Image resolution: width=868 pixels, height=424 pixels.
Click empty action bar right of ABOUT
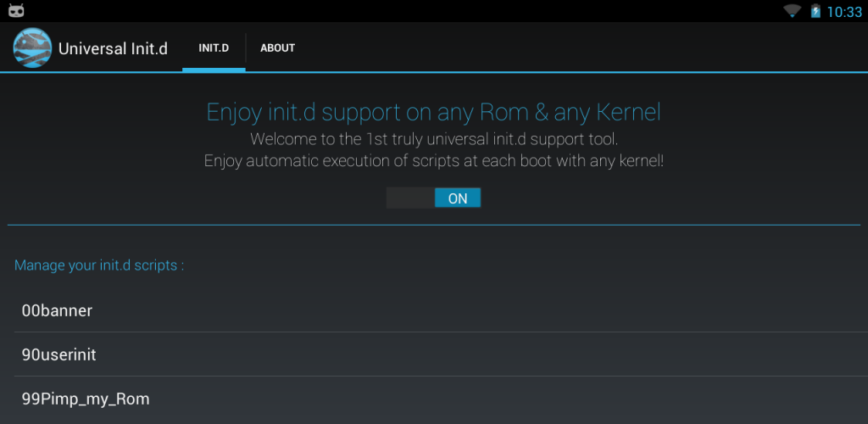tap(576, 48)
